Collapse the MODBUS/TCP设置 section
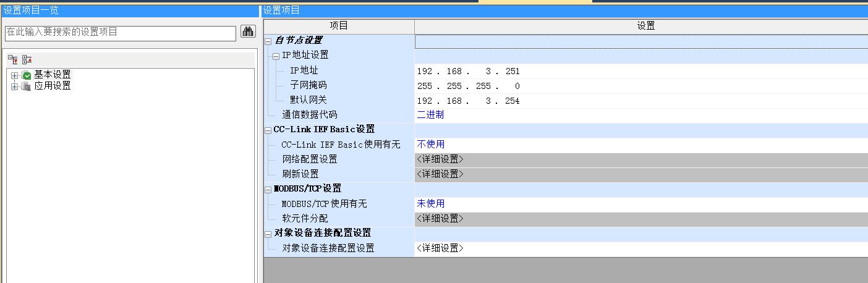The width and height of the screenshot is (868, 283). click(x=268, y=189)
